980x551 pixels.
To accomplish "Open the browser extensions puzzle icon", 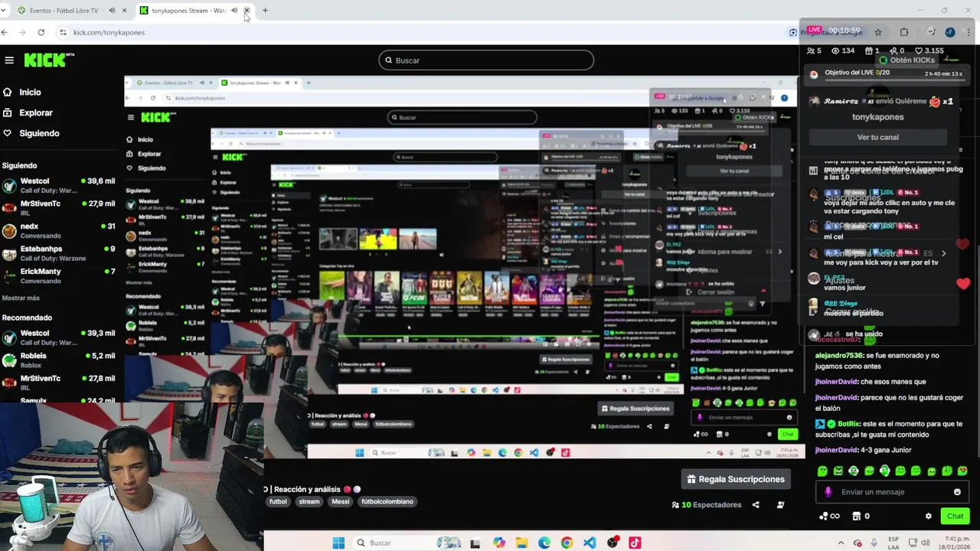I will click(904, 32).
